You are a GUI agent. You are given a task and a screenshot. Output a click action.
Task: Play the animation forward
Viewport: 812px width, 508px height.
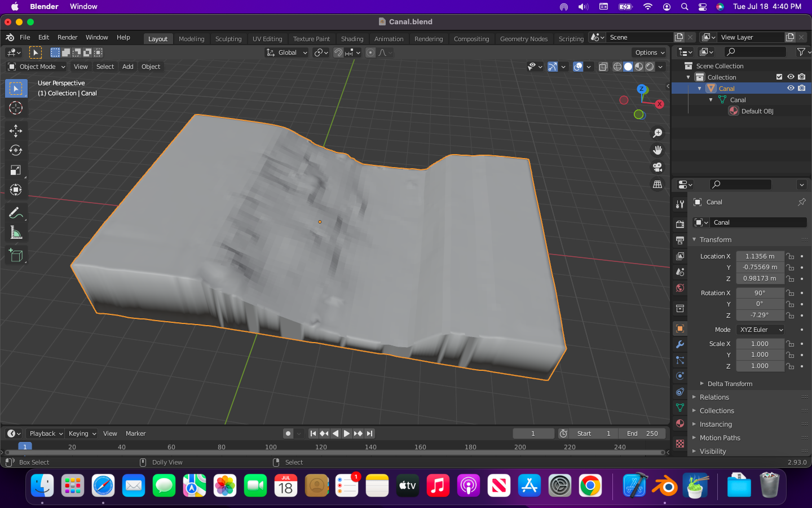[x=346, y=433]
